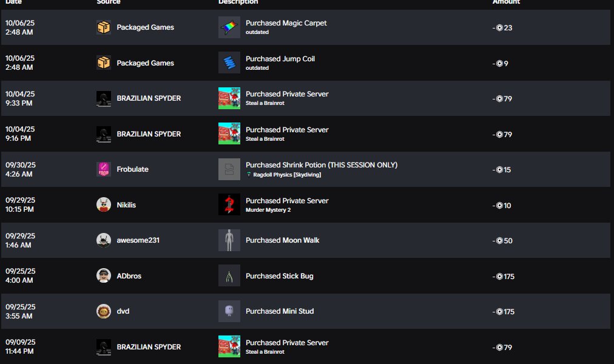Click Shrink Potion placeholder thumbnail

[229, 169]
